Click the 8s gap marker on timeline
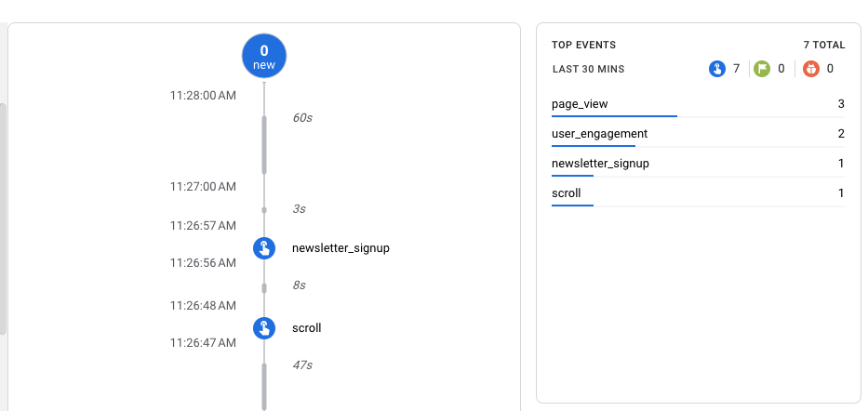 tap(264, 286)
